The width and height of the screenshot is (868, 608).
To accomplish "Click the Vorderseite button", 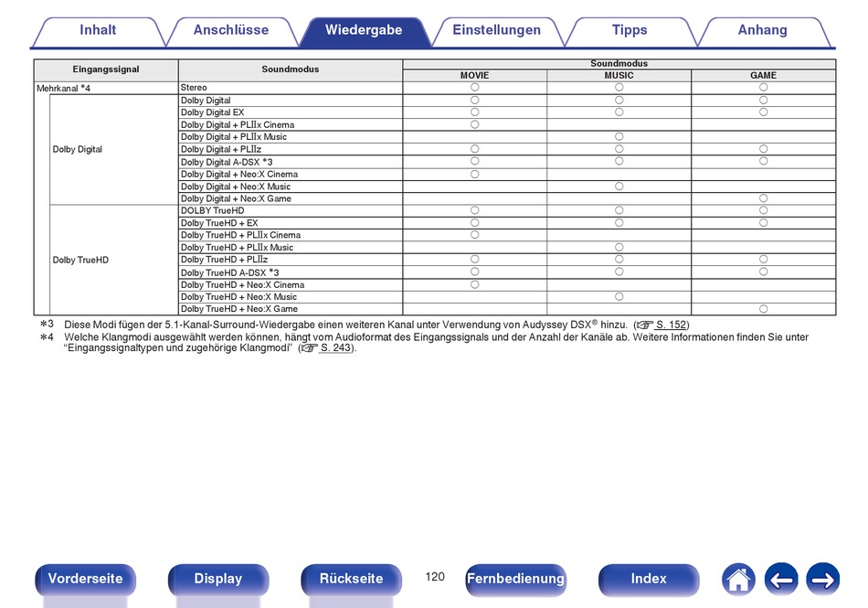I will 85,579.
